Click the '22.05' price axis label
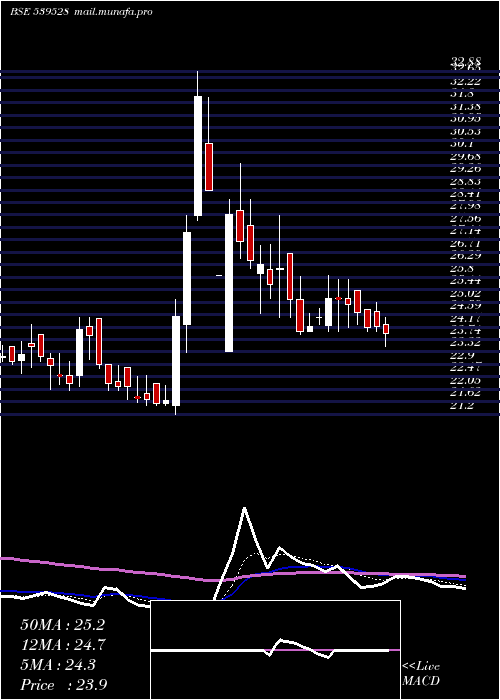Viewport: 500px width, 700px height. (466, 380)
